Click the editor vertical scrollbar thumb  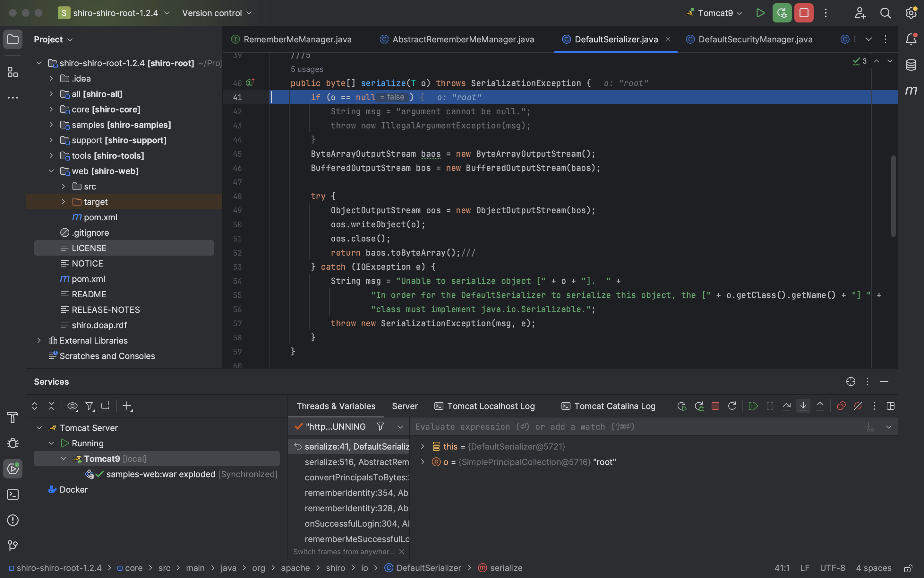(x=893, y=196)
